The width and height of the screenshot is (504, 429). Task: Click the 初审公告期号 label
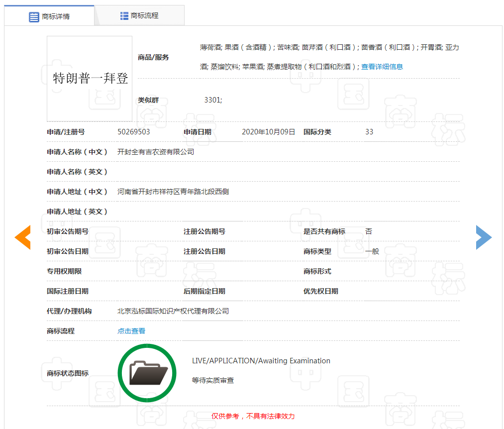point(68,231)
